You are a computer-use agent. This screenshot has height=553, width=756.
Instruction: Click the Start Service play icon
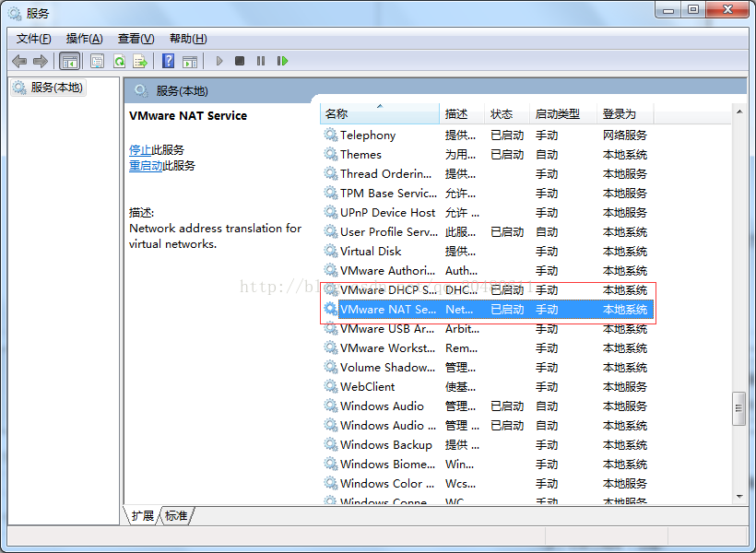coord(219,61)
